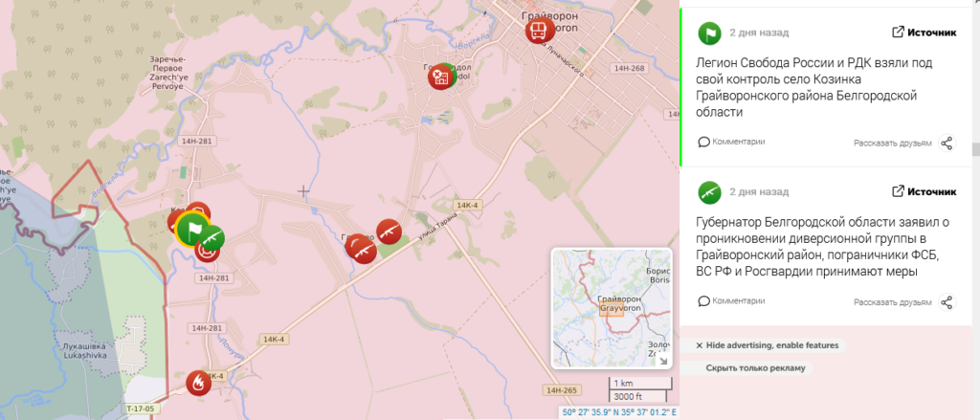The width and height of the screenshot is (980, 420).
Task: Click the green rifle icon in second news card
Action: 709,192
